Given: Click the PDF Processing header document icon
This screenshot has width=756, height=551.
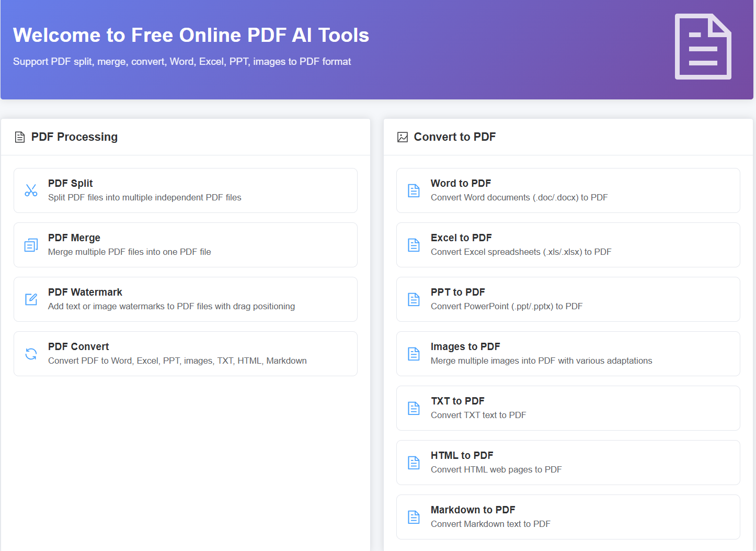Looking at the screenshot, I should (x=20, y=137).
